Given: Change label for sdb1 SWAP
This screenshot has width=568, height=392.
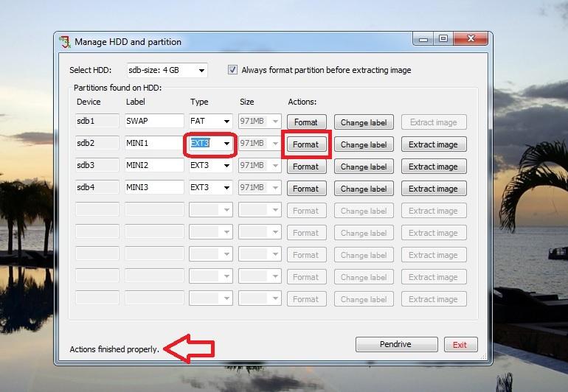Looking at the screenshot, I should 364,122.
